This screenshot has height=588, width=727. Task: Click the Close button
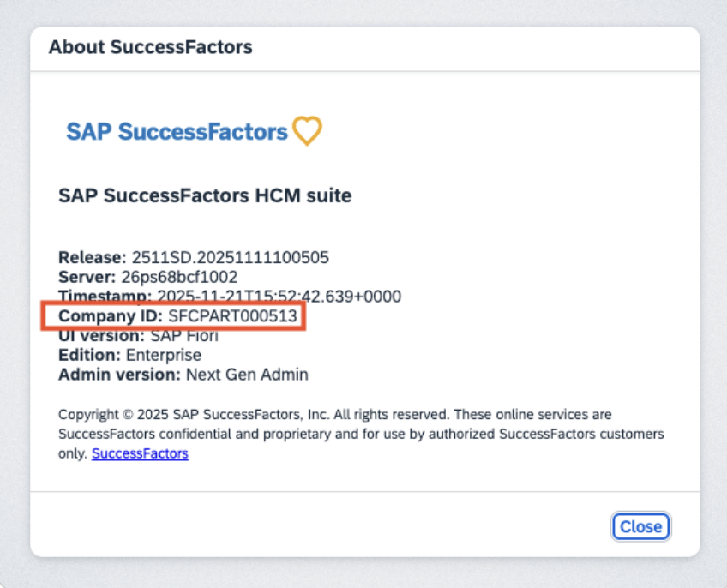[640, 526]
